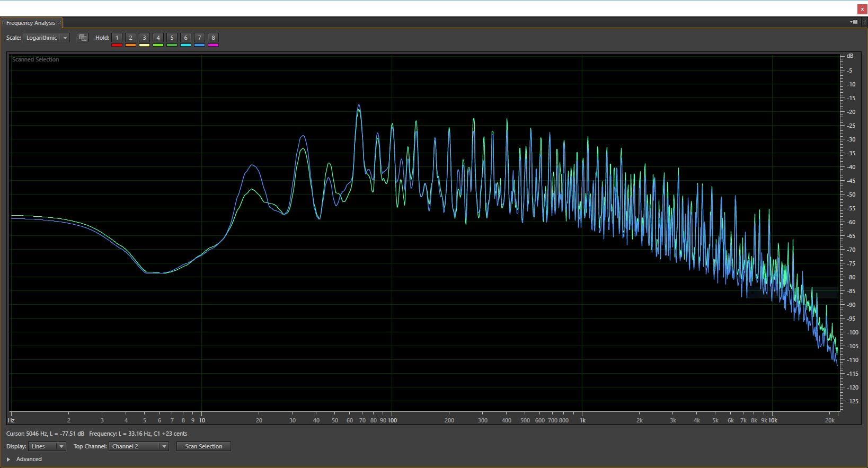The height and width of the screenshot is (468, 868).
Task: Click the '-60' level on the dB scale
Action: click(x=851, y=222)
